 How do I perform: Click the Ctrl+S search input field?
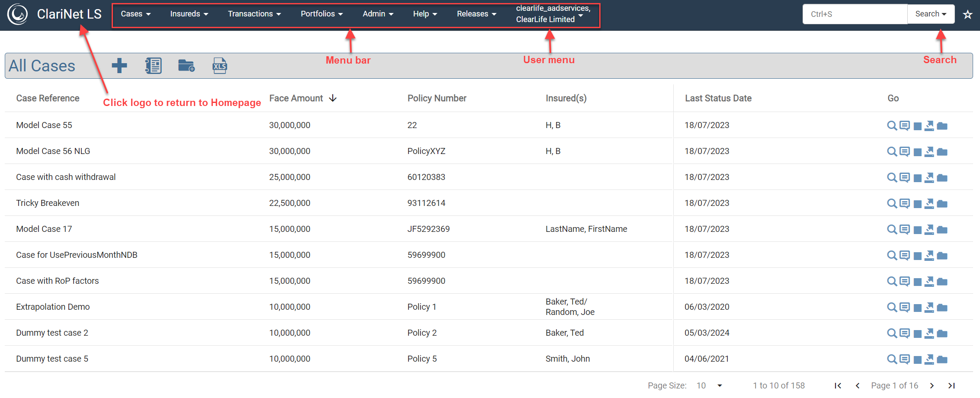(x=855, y=14)
